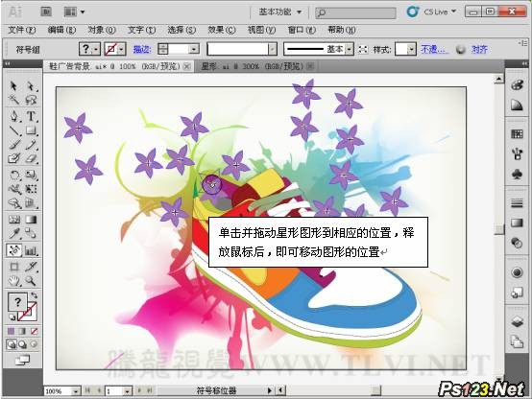
Task: Select the Paintbrush tool
Action: (13, 145)
